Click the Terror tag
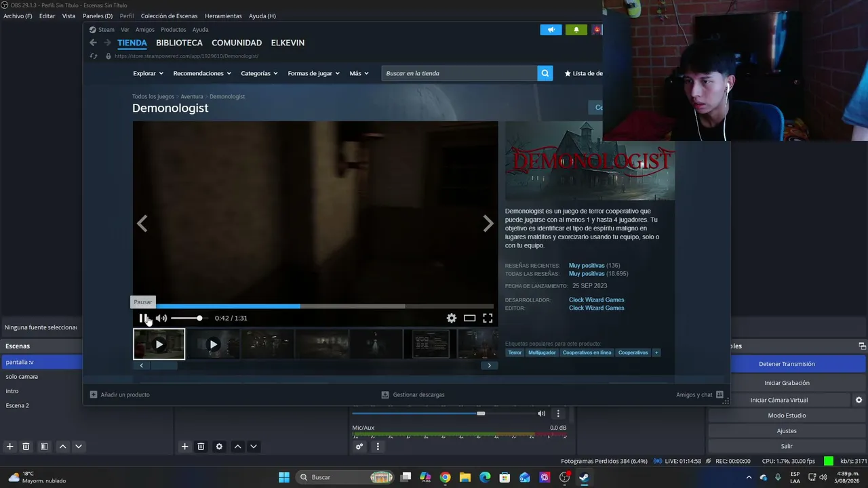 [x=515, y=352]
